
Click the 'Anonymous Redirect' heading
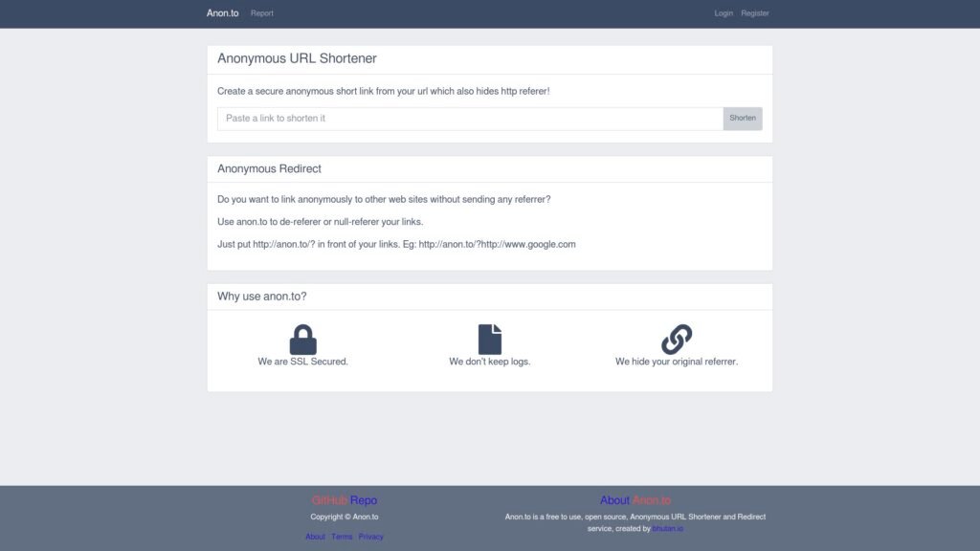click(x=269, y=168)
